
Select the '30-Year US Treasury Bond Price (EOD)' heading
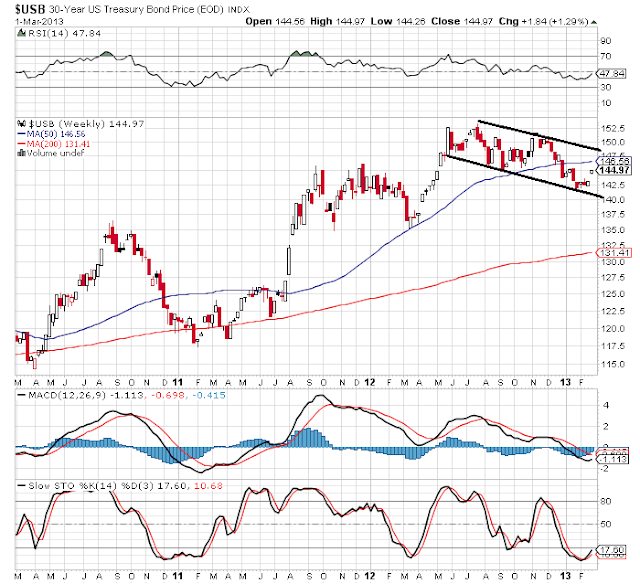(136, 9)
